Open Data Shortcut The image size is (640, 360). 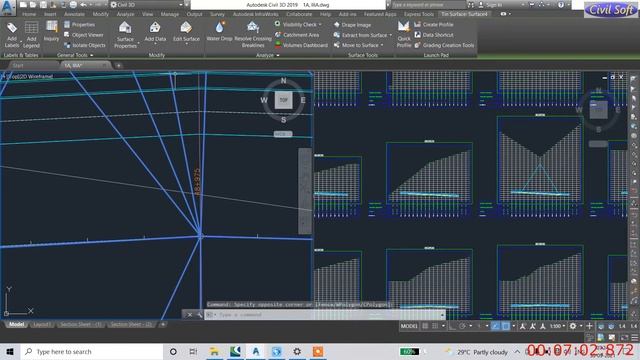(433, 35)
